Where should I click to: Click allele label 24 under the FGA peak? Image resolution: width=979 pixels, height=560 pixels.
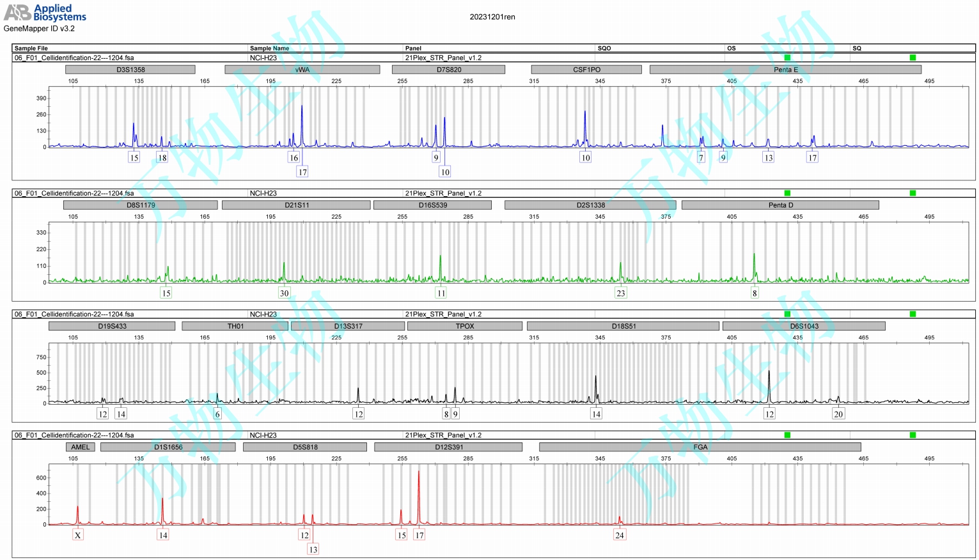[x=619, y=535]
